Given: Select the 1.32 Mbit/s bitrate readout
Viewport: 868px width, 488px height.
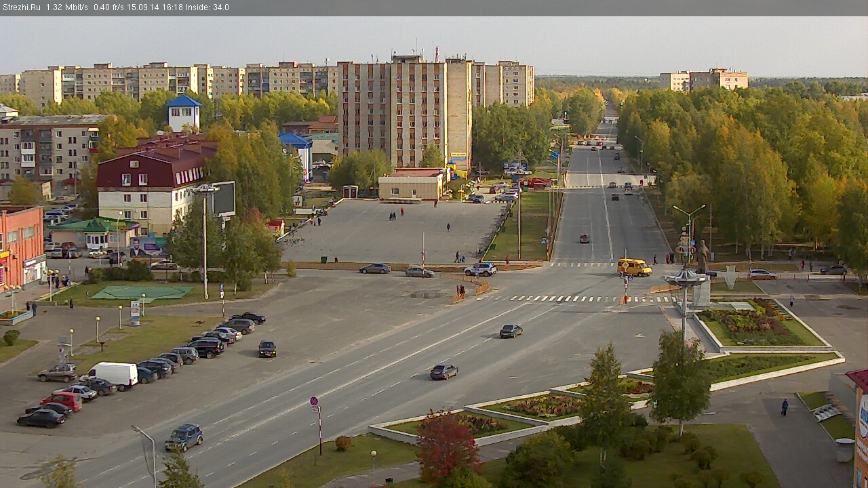Looking at the screenshot, I should (x=67, y=7).
